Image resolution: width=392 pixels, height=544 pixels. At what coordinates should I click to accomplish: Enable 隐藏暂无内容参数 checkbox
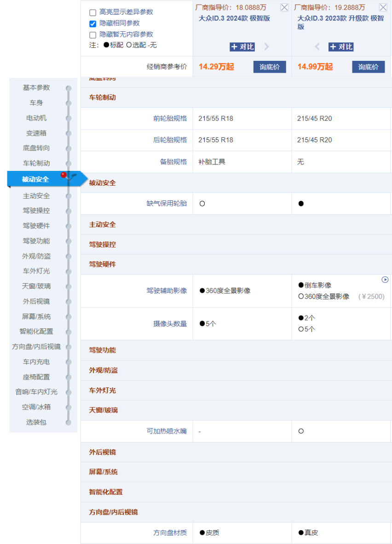point(92,35)
